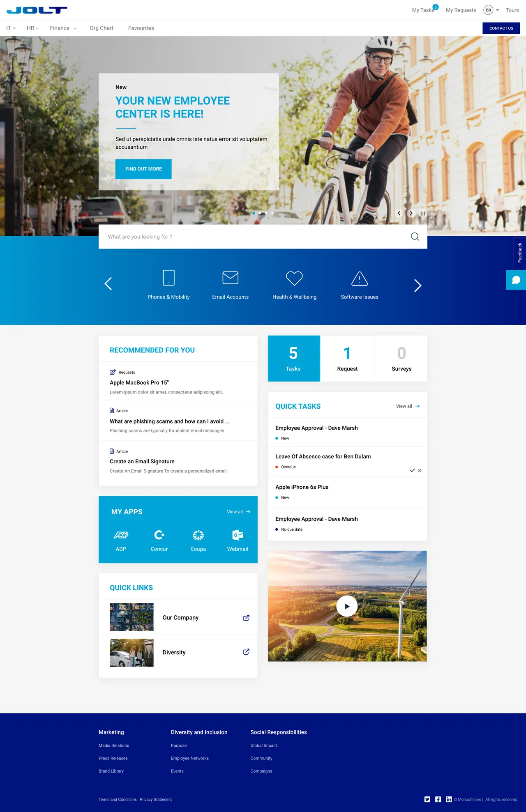
Task: Reject Leave Of Absence with X icon
Action: pyautogui.click(x=420, y=471)
